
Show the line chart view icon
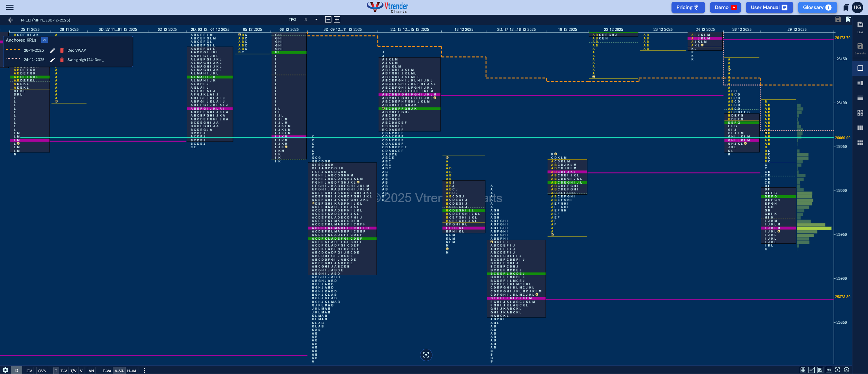[812, 370]
